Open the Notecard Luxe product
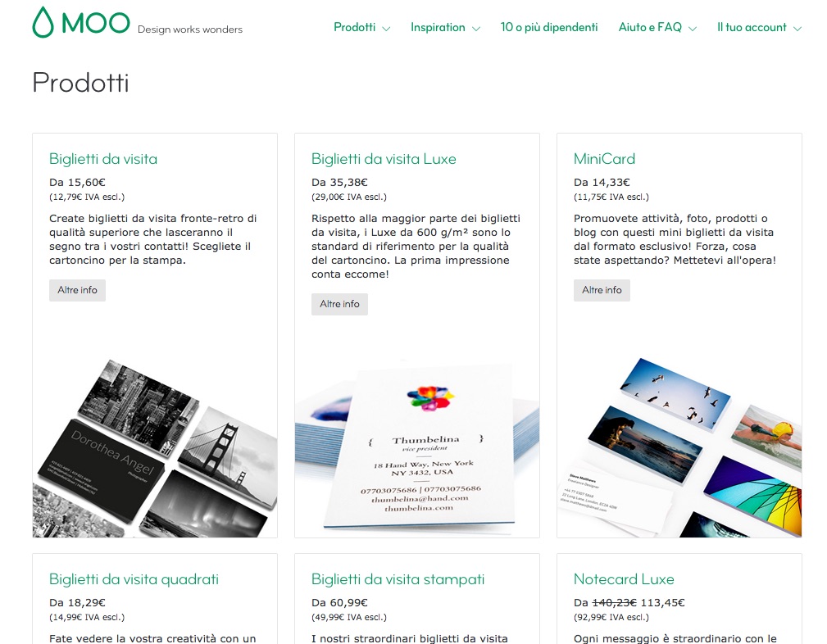Viewport: 827px width, 644px height. tap(624, 579)
